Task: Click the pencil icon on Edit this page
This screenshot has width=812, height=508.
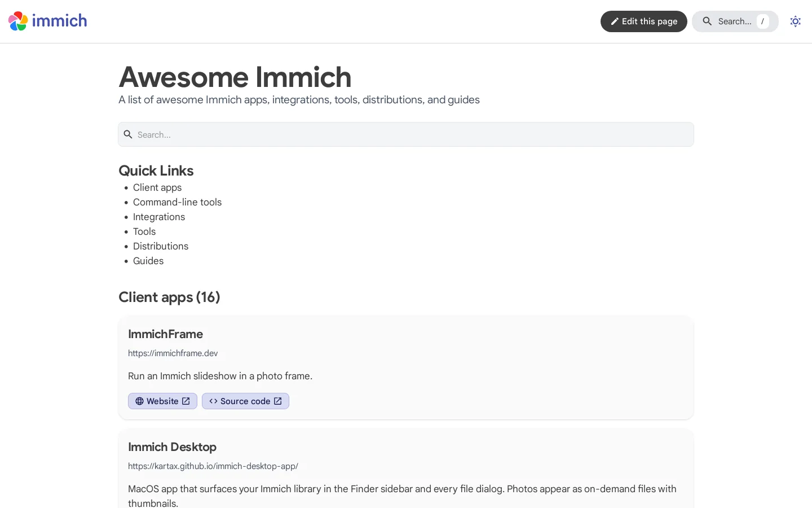Action: 615,21
